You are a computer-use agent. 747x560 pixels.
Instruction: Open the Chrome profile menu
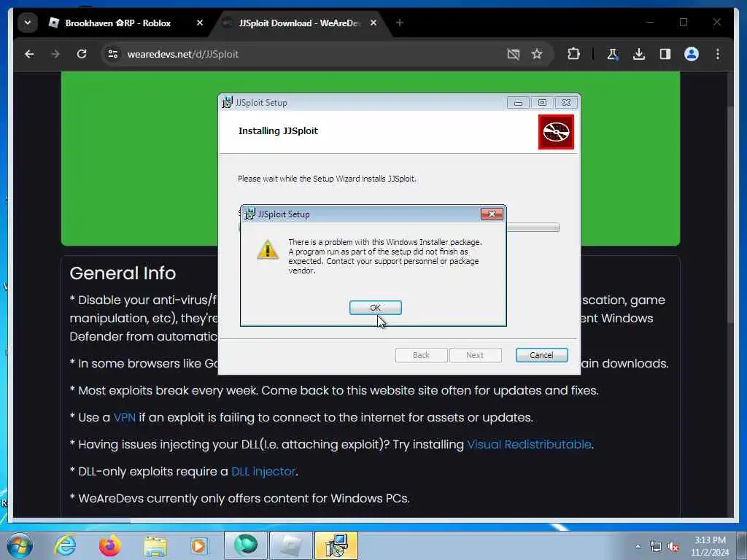point(692,54)
